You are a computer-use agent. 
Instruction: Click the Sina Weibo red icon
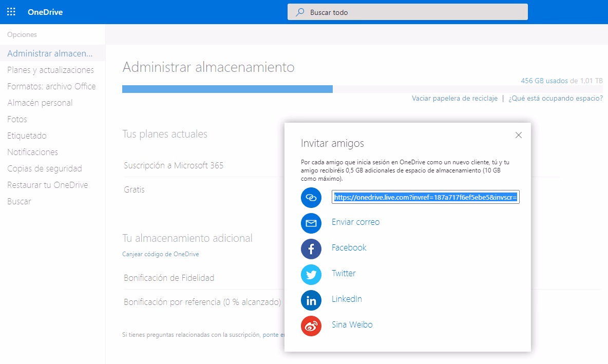pos(311,325)
